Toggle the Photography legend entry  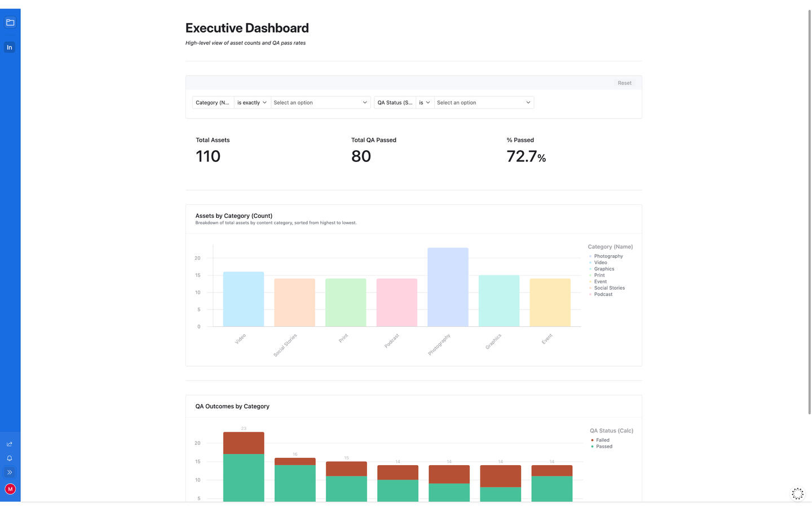click(608, 256)
